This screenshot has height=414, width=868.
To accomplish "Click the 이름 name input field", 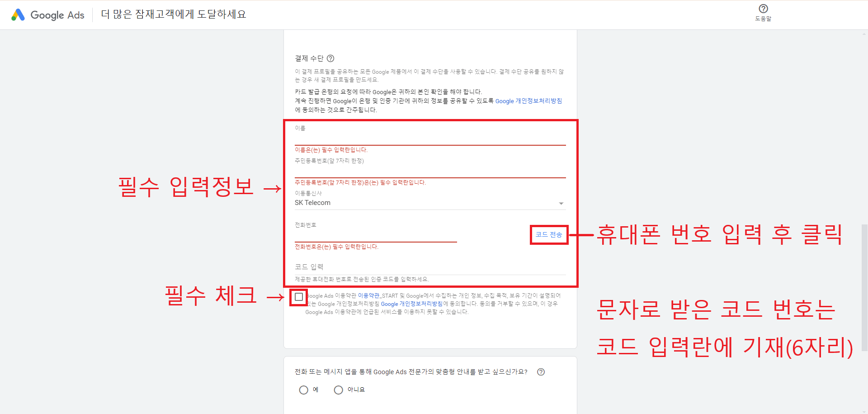I will point(429,138).
